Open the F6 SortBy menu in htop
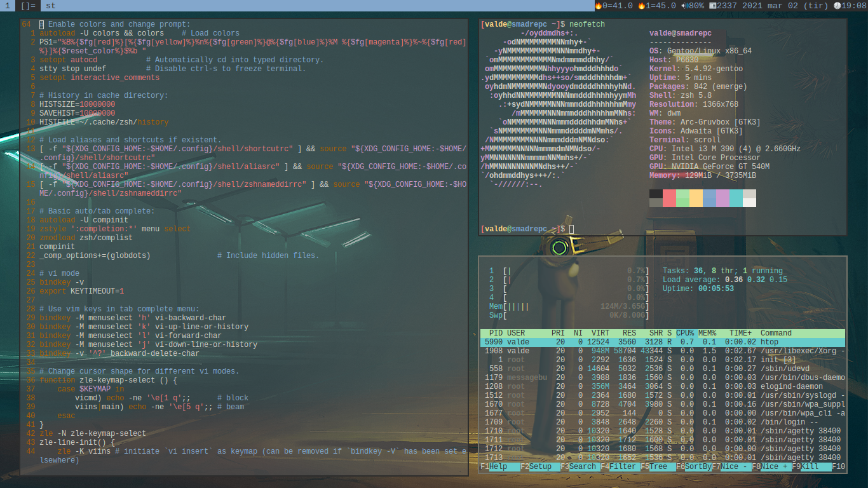This screenshot has height=488, width=868. coord(698,466)
